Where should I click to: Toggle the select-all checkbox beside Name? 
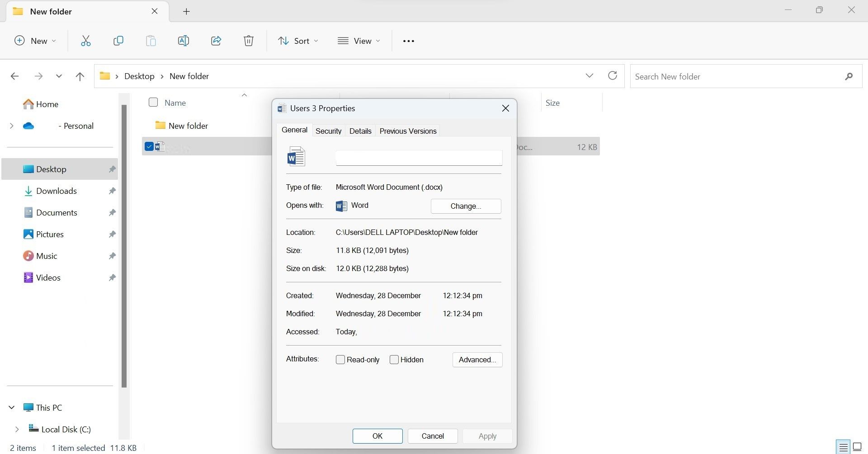(x=153, y=103)
